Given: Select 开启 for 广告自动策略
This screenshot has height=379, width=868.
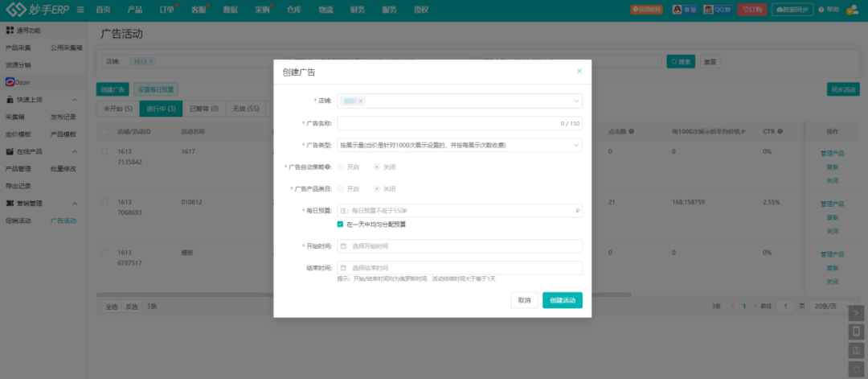Looking at the screenshot, I should pyautogui.click(x=340, y=167).
